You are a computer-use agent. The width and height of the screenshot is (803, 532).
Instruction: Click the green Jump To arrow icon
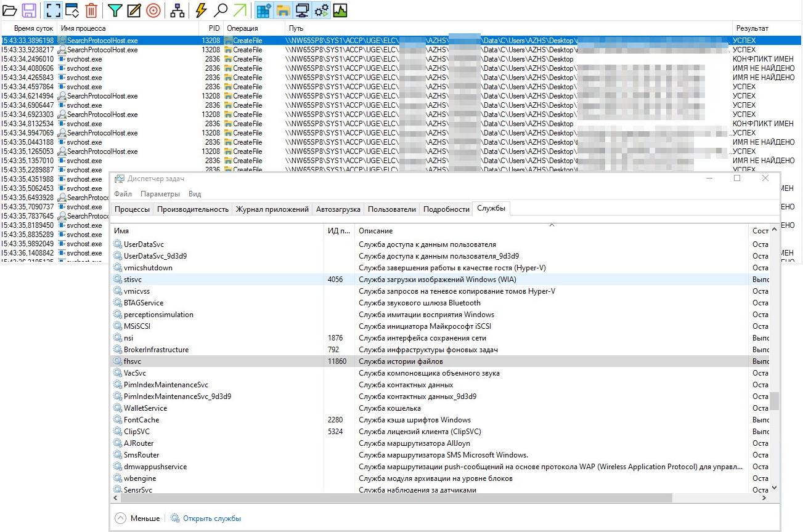click(x=240, y=10)
